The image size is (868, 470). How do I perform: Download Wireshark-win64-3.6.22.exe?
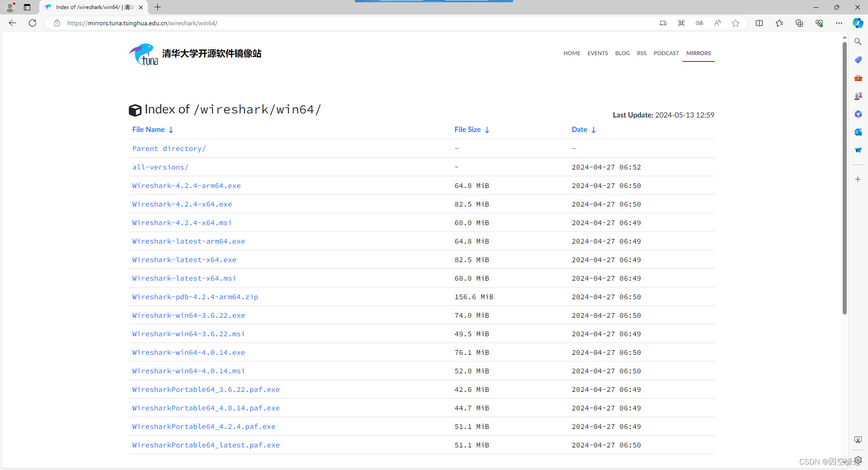click(x=189, y=315)
